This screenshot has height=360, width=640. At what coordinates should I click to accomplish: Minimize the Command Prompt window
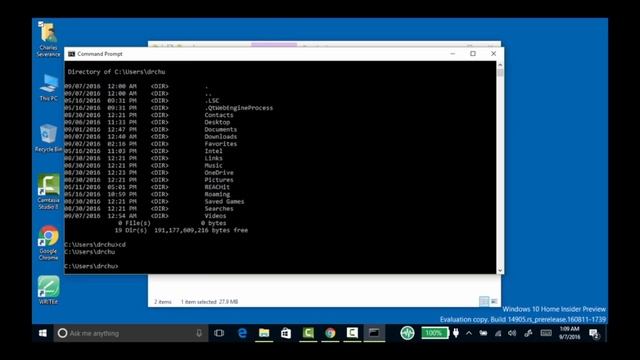[x=452, y=53]
